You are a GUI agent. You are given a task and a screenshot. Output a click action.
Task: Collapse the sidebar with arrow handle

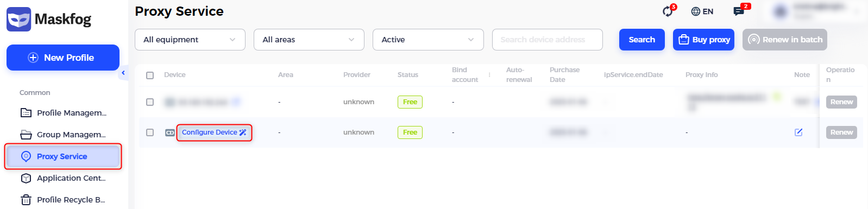(123, 73)
